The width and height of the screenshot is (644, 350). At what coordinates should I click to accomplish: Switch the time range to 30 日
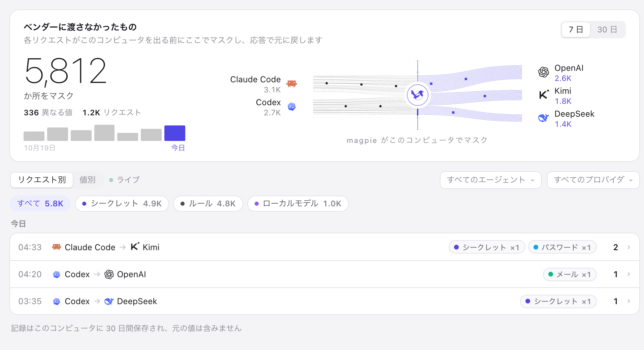coord(607,30)
